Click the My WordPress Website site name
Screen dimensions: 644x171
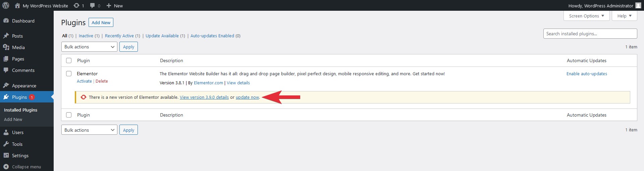(x=45, y=6)
